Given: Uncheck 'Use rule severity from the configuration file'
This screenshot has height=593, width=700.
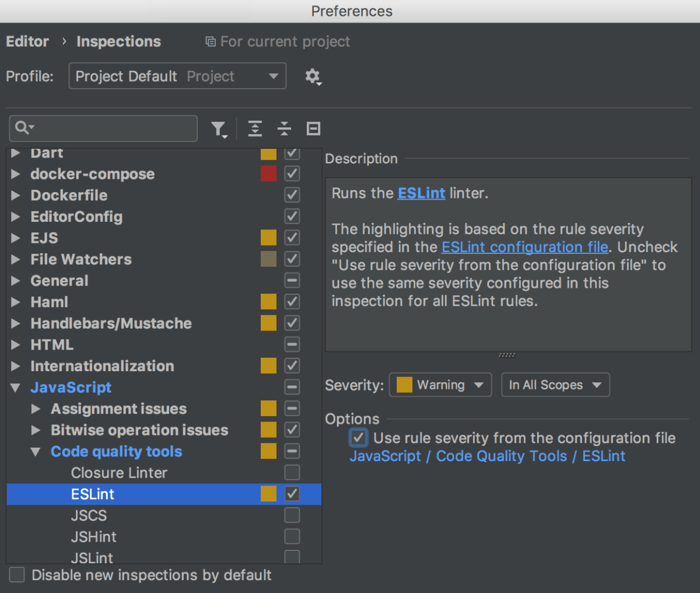Looking at the screenshot, I should click(358, 438).
